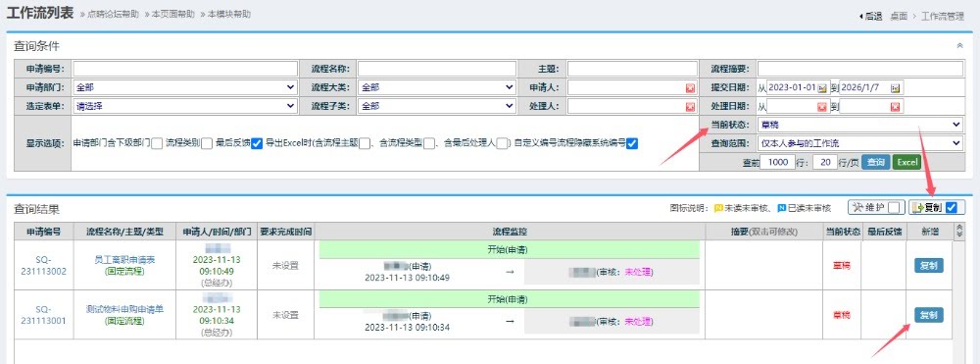980x364 pixels.
Task: Clear the 处理日期 start date with red icon
Action: click(822, 107)
